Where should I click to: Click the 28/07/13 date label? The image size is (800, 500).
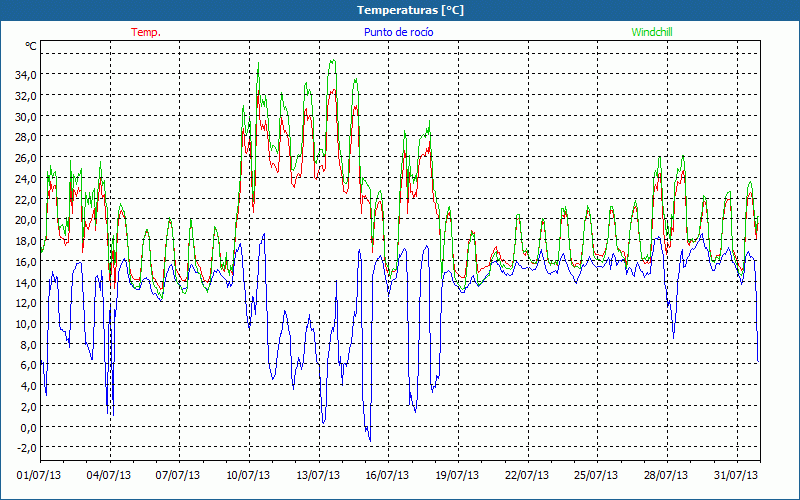tap(666, 476)
